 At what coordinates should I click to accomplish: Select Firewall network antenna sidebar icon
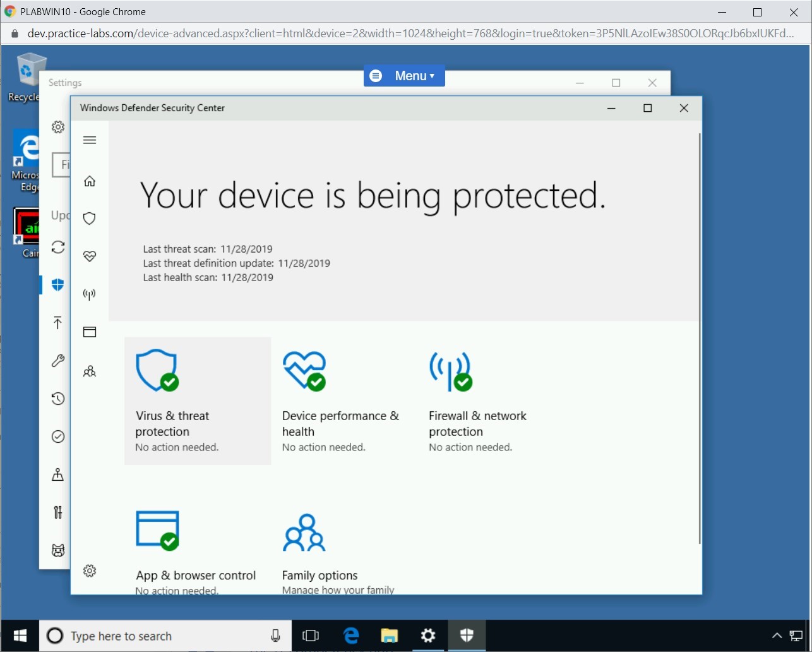[x=90, y=294]
